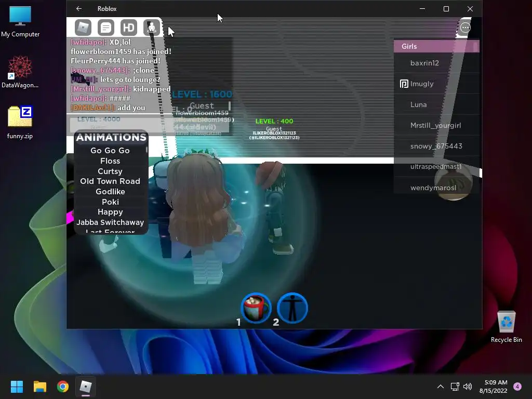Click the animations list scrollbar
This screenshot has width=532, height=399.
tap(147, 150)
